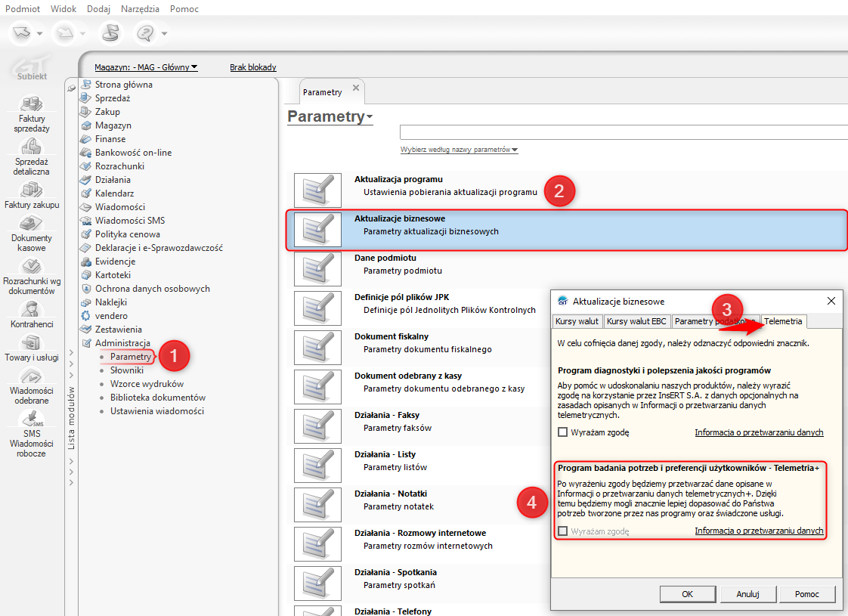Click the Dane podmiotu parameter icon
This screenshot has height=616, width=848.
317,269
